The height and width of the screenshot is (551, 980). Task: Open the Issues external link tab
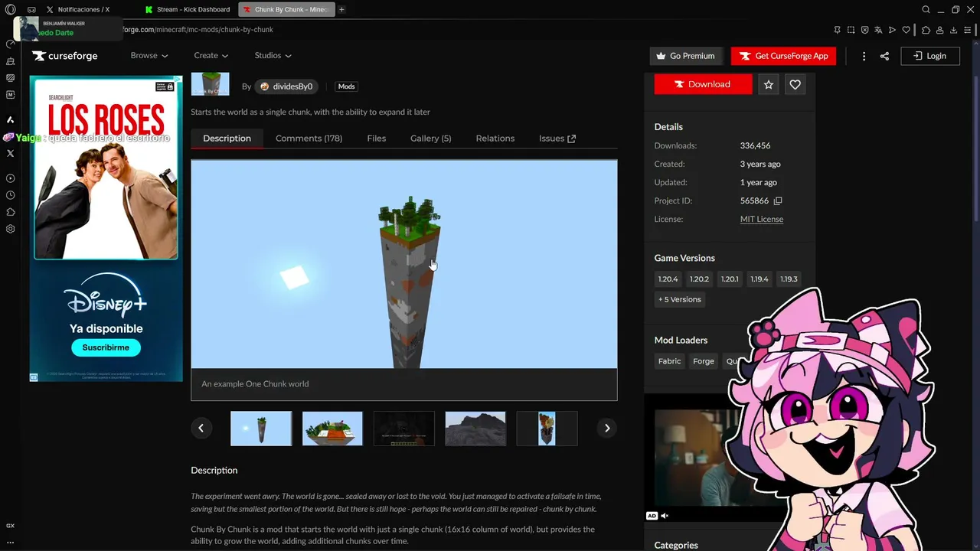[557, 139]
